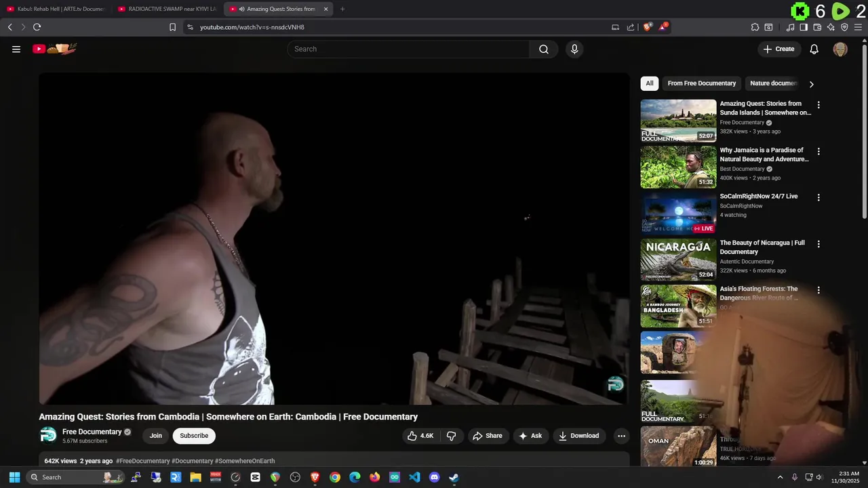Open a new browser tab

[342, 9]
